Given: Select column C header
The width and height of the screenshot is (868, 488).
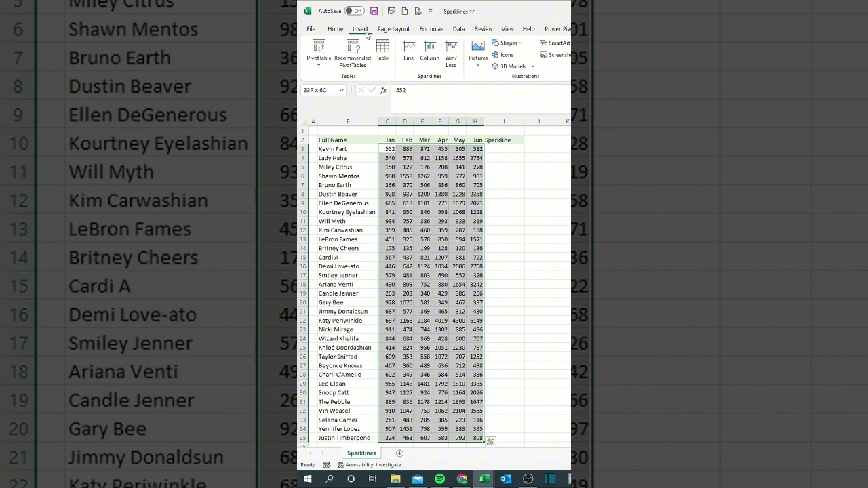Looking at the screenshot, I should (387, 122).
